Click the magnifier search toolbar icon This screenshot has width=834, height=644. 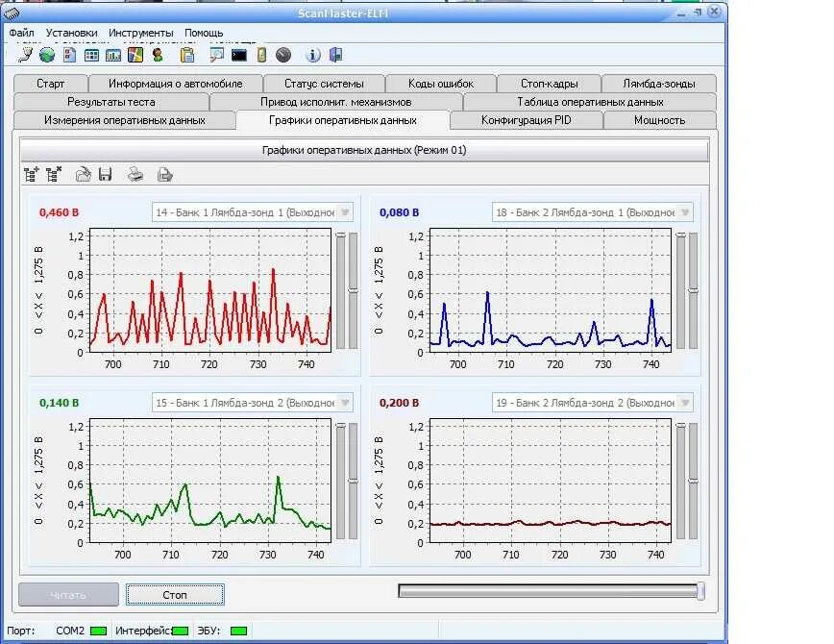point(216,55)
